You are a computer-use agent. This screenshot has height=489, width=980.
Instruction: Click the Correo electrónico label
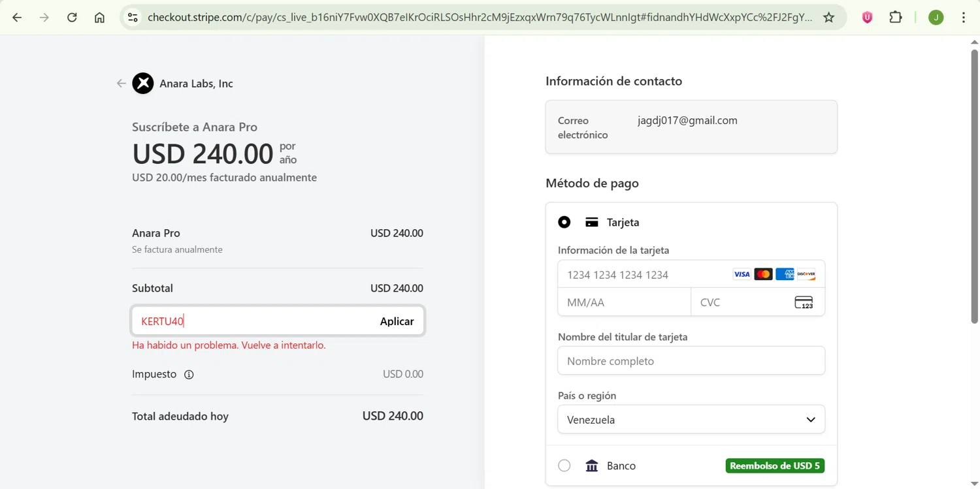tap(583, 127)
